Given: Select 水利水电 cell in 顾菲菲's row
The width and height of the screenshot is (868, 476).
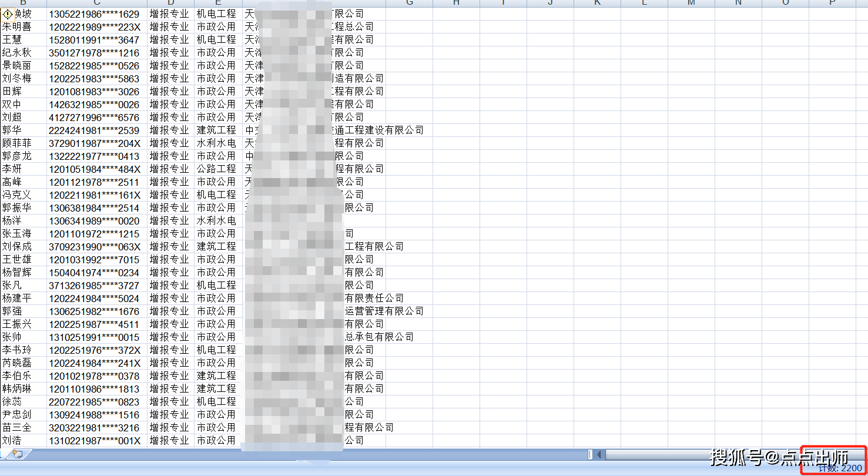Looking at the screenshot, I should [x=218, y=143].
